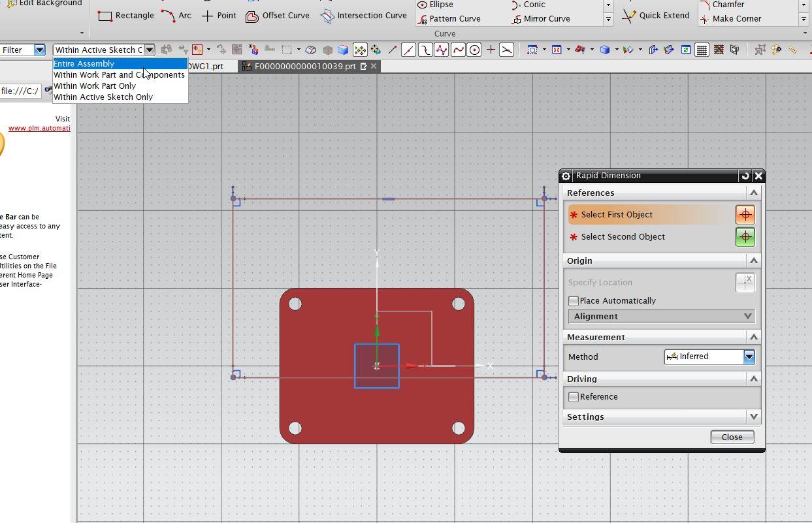Viewport: 812px width, 523px height.
Task: Choose Entire Assembly from the scope list
Action: [x=84, y=64]
